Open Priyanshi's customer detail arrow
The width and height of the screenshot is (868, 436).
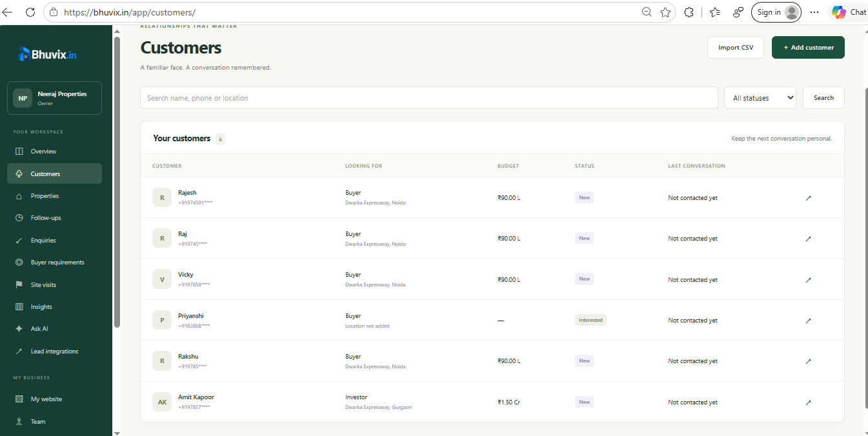coord(809,321)
